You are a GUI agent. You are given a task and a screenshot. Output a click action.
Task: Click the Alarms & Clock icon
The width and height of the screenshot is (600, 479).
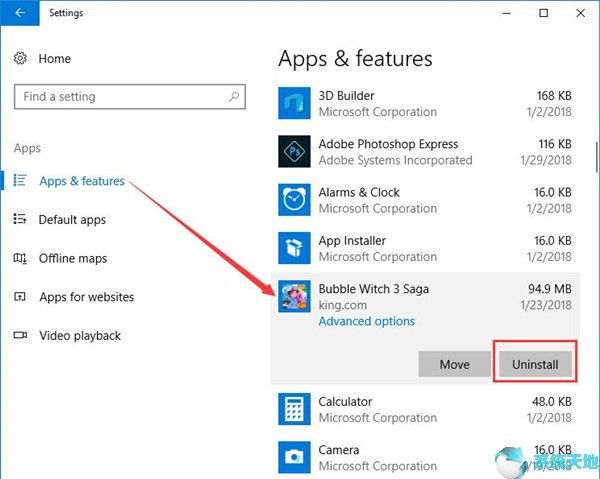(x=295, y=200)
